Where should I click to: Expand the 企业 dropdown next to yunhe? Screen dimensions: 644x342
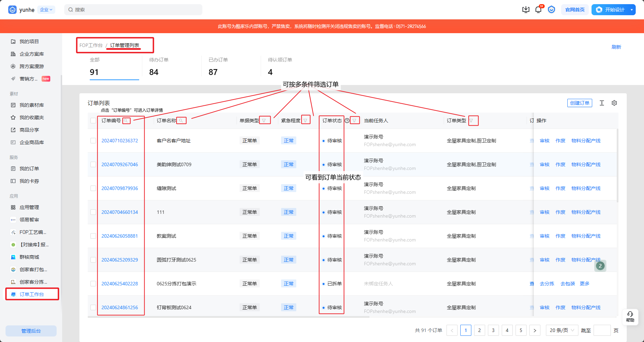46,10
